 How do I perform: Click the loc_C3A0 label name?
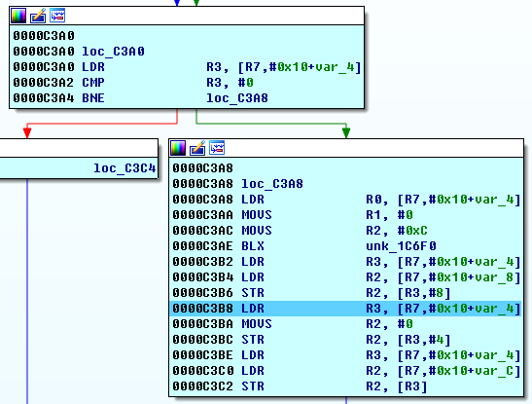pos(113,52)
